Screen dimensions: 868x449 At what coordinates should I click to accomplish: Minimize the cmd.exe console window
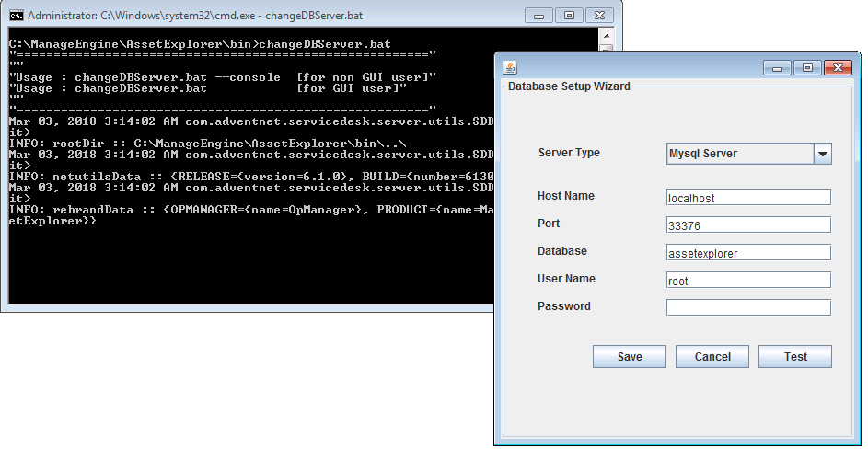tap(538, 15)
